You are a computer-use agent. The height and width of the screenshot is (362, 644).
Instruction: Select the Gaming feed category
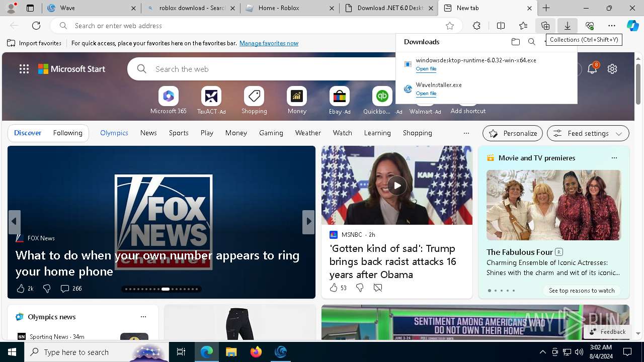tap(271, 133)
